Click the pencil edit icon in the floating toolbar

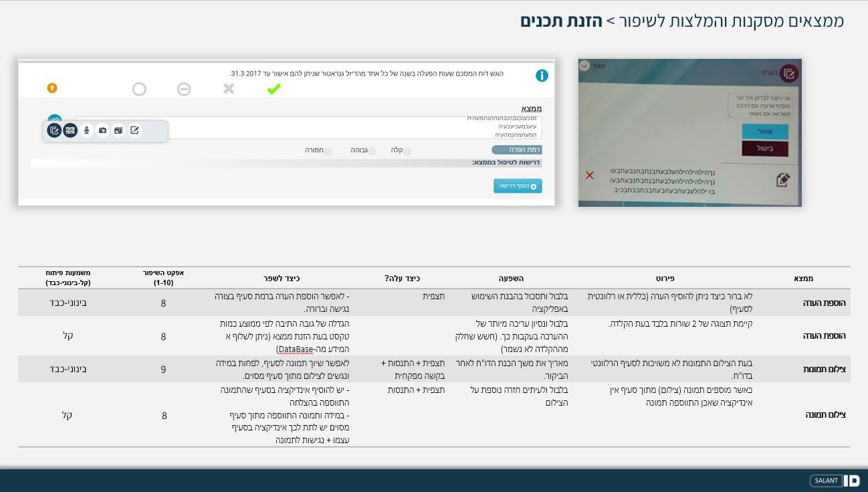tap(135, 131)
